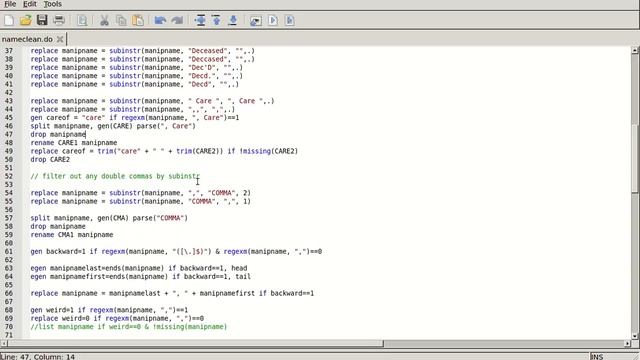Click the 'replace manipname = manipnamelast' line
Screen dimensions: 640x360
pos(172,293)
